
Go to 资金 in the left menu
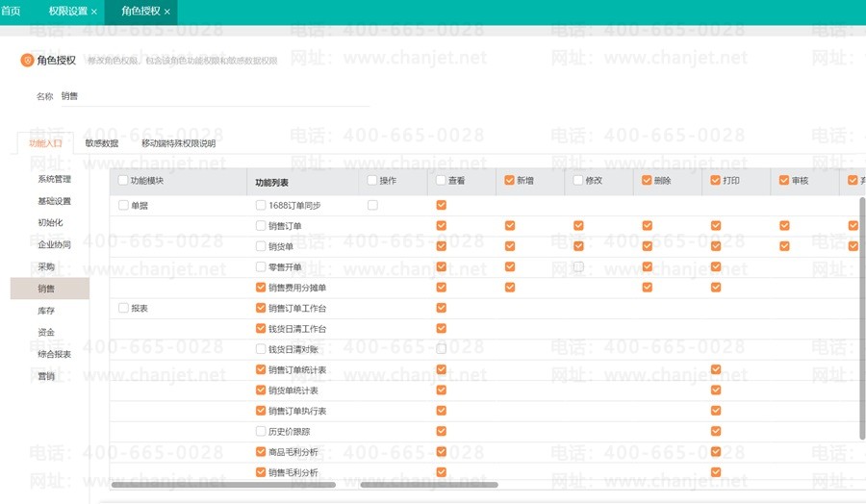[46, 333]
